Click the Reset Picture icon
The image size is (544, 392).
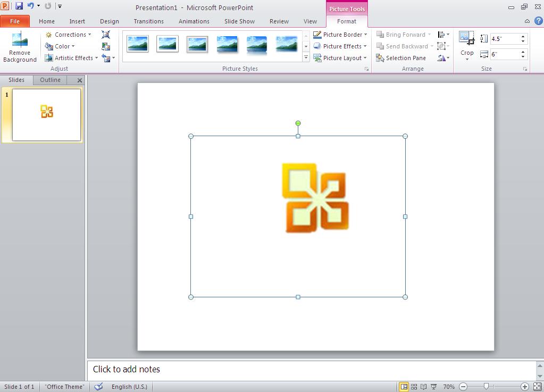pos(106,58)
